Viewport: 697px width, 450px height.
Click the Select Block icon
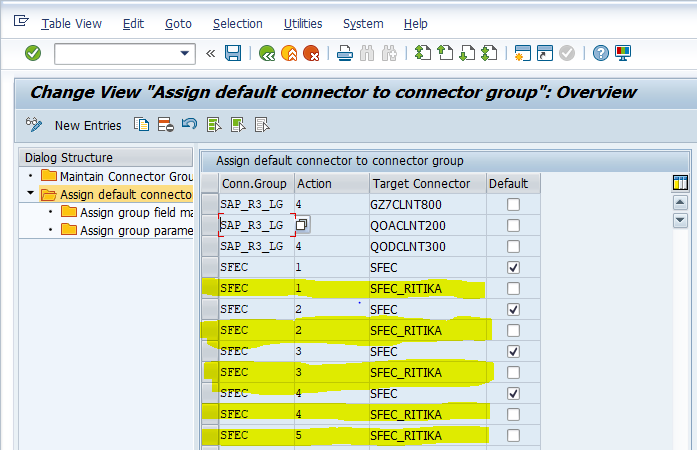point(238,125)
